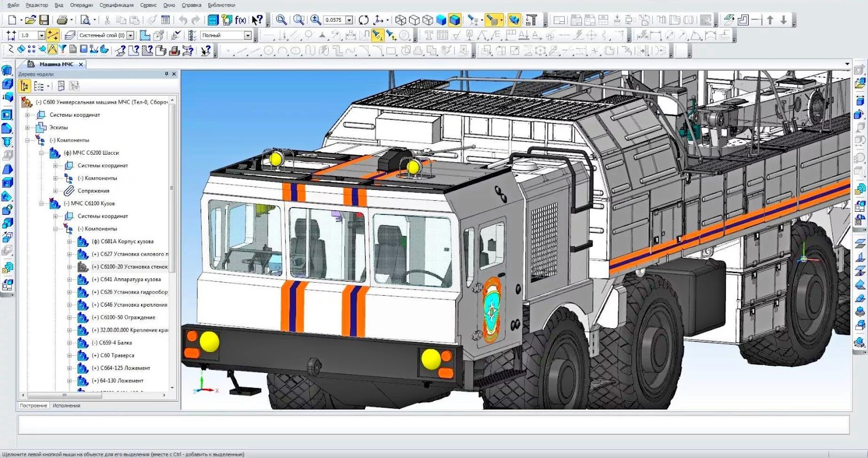Close the Дерево модели panel

174,74
